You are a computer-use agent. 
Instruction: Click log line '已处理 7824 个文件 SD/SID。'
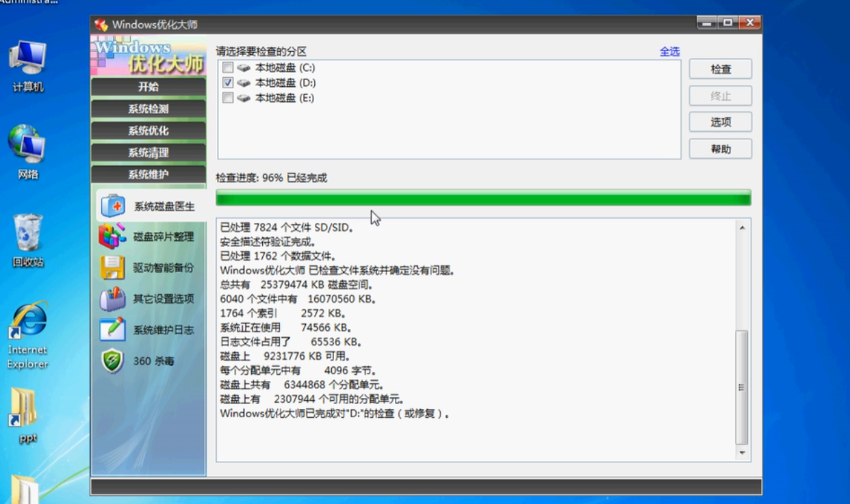287,227
